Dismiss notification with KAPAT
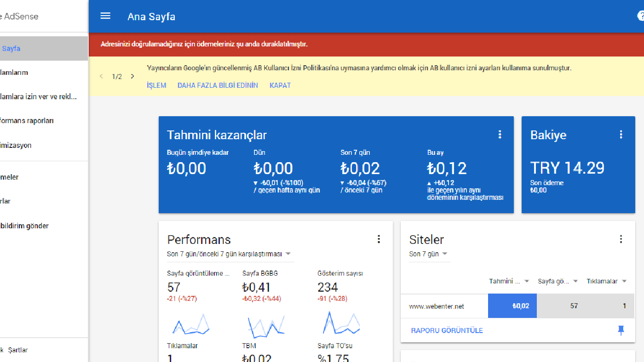 (x=280, y=85)
